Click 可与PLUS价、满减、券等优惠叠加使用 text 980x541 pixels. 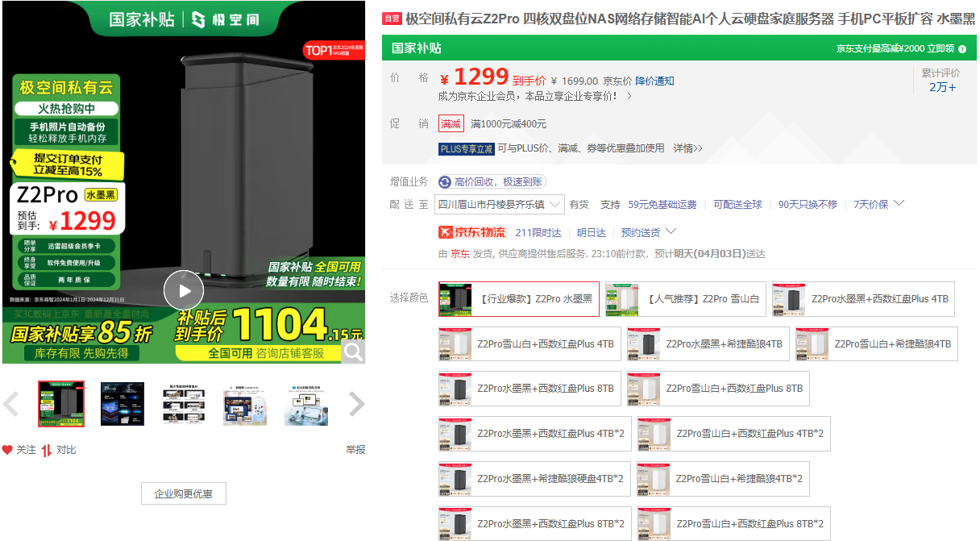(x=581, y=148)
